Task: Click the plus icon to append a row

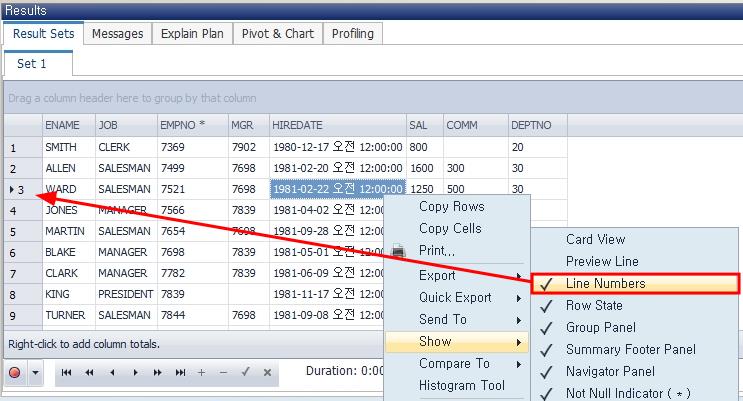Action: pyautogui.click(x=201, y=372)
